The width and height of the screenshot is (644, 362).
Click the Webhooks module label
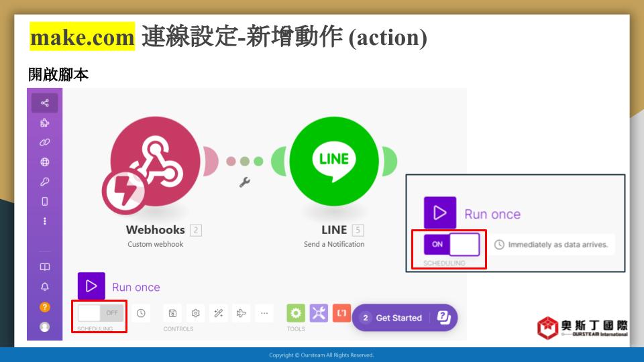[x=155, y=230]
